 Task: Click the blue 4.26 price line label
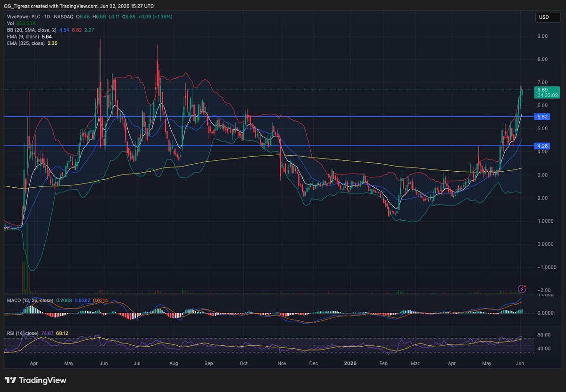(542, 146)
